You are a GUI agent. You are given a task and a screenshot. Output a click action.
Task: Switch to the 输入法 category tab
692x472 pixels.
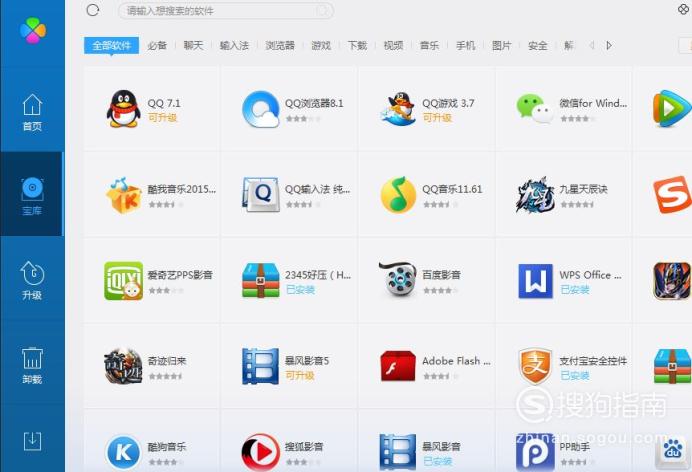(234, 45)
